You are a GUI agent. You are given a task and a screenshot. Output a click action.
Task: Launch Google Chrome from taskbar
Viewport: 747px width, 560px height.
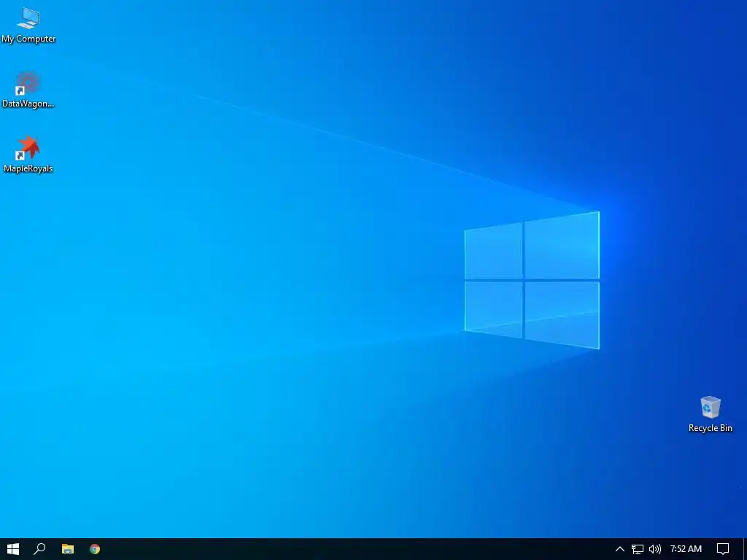(x=95, y=549)
